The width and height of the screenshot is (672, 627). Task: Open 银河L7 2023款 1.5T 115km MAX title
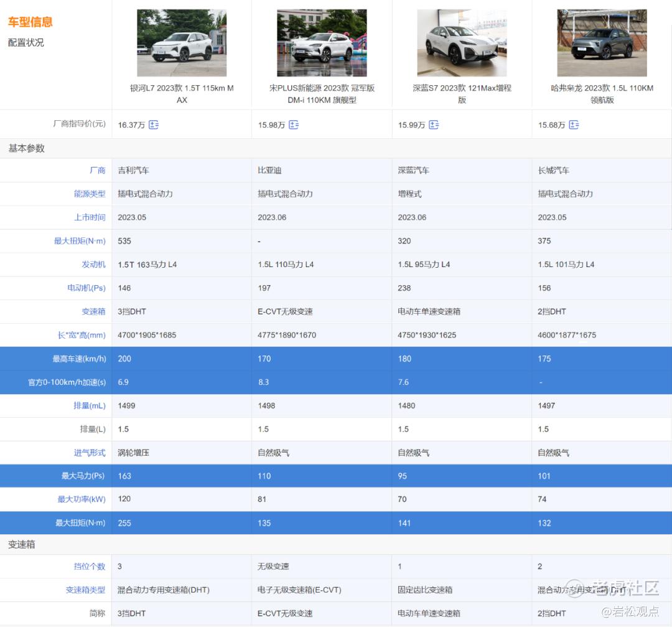(182, 94)
